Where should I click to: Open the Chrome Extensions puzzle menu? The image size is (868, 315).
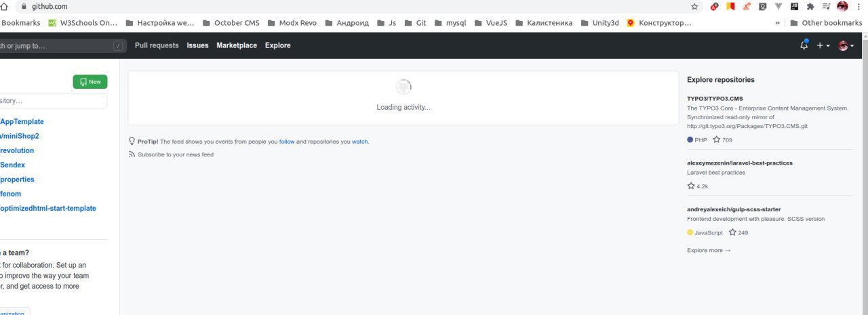click(x=810, y=6)
